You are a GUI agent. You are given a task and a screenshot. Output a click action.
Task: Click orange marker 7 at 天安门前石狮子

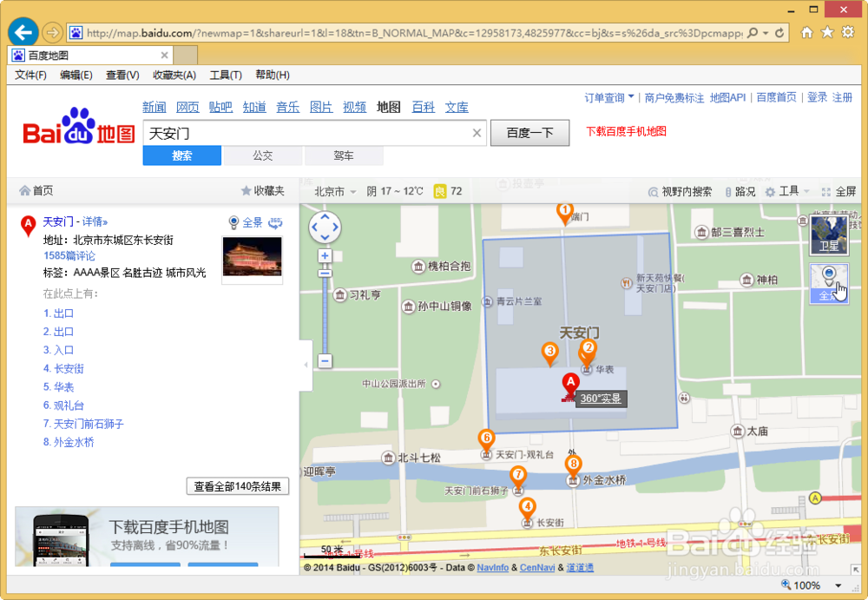point(518,478)
